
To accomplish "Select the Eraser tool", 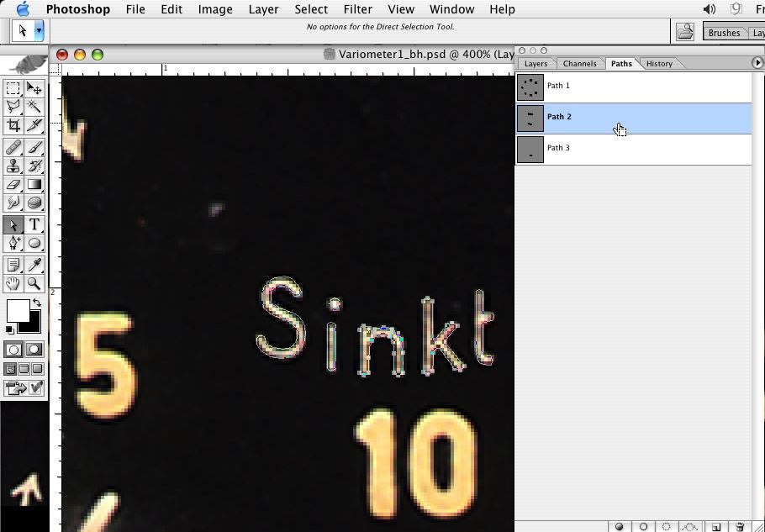I will [x=13, y=184].
